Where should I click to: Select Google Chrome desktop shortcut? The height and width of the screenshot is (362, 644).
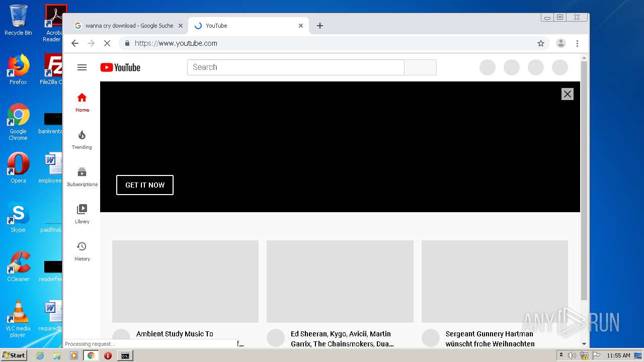tap(18, 122)
